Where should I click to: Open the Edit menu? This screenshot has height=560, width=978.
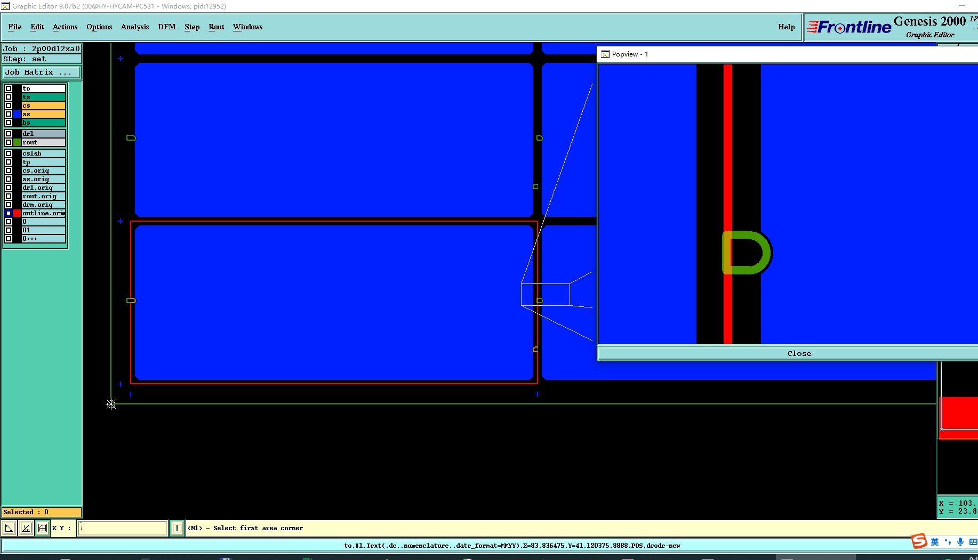(x=37, y=27)
